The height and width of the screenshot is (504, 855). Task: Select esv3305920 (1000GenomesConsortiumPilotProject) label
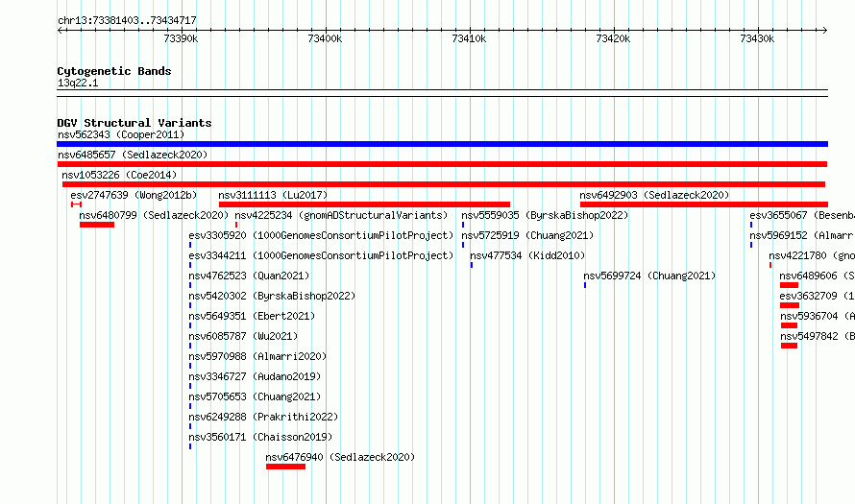pos(321,235)
